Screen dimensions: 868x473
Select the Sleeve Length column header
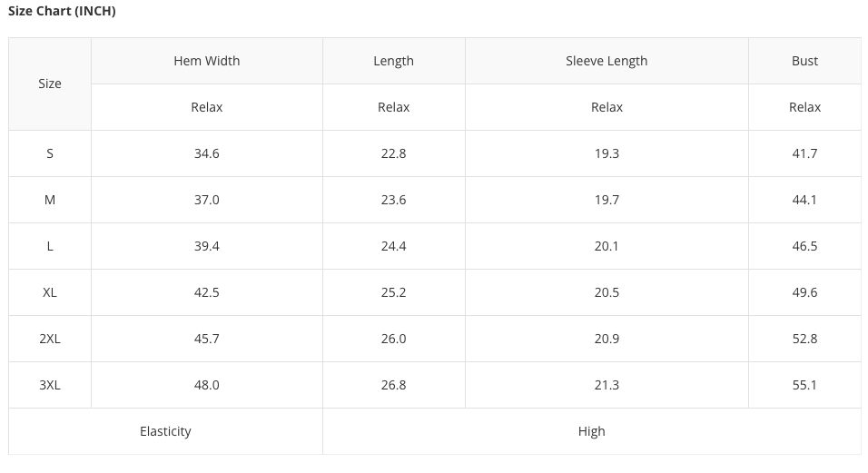pos(607,61)
